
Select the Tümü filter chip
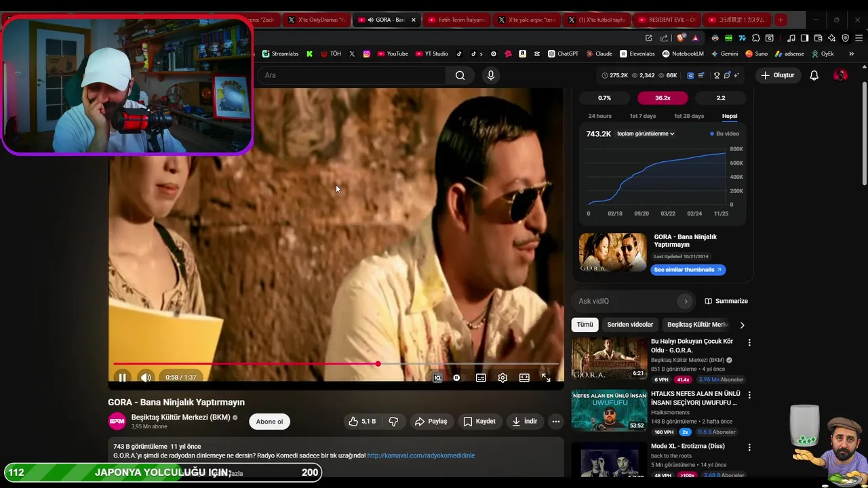click(585, 325)
